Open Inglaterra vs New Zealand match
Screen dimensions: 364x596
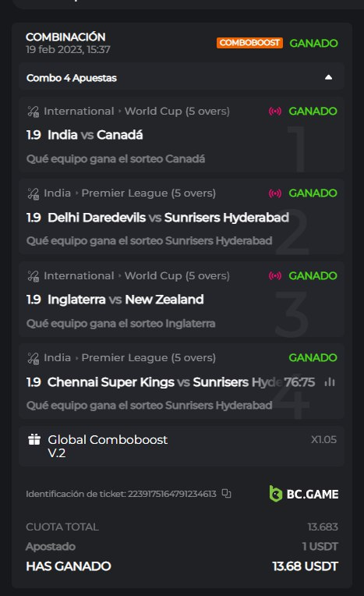pos(125,300)
